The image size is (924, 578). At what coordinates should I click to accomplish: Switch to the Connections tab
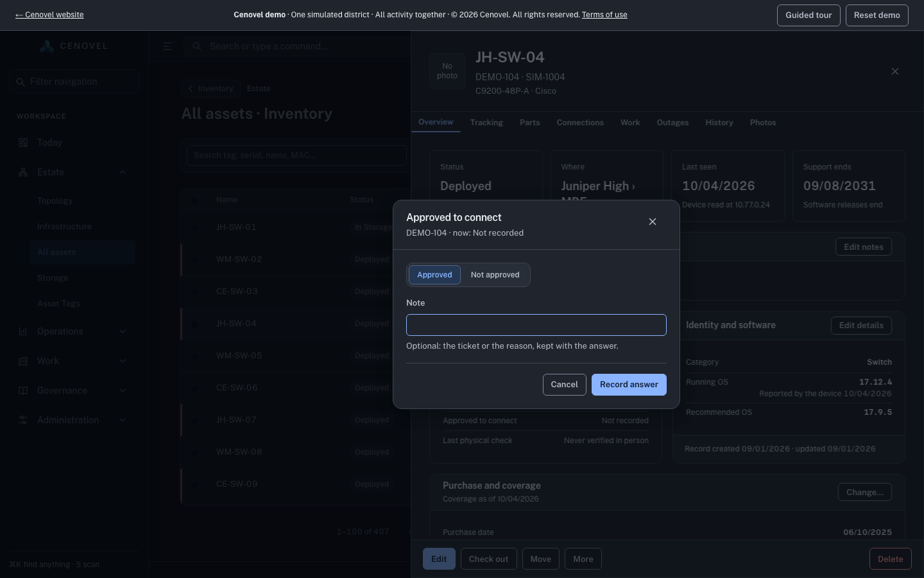click(x=580, y=123)
